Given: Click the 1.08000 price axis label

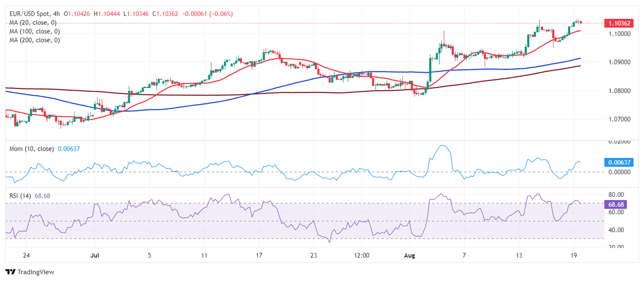Looking at the screenshot, I should tap(618, 90).
